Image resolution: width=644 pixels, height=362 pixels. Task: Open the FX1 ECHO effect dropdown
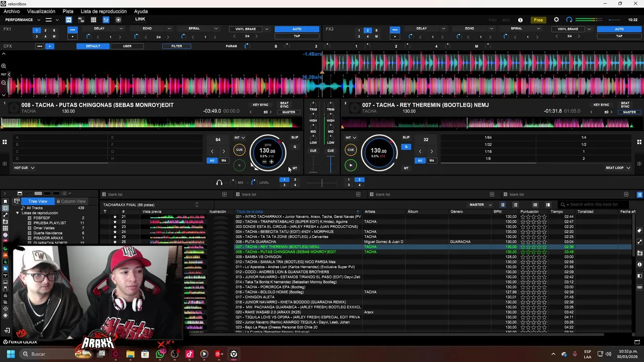click(169, 29)
